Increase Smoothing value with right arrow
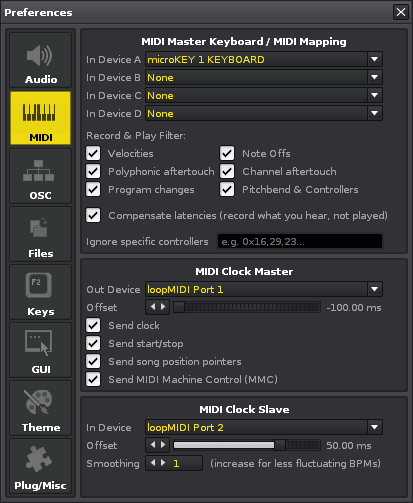 [x=163, y=463]
